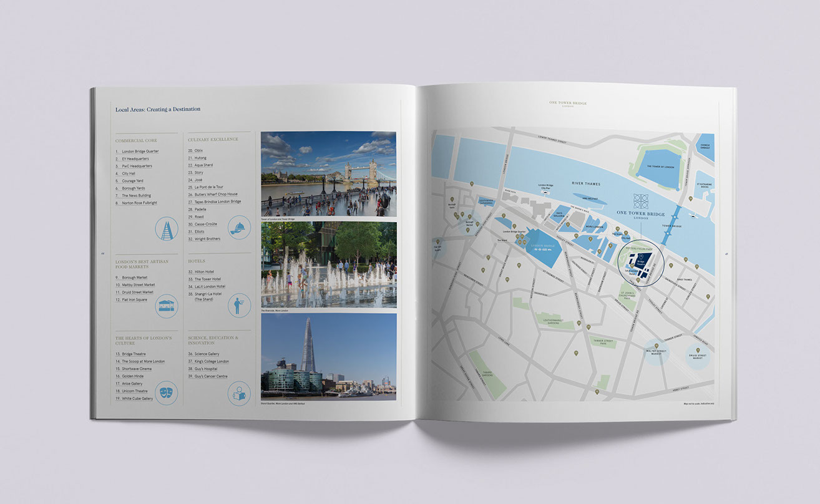This screenshot has height=504, width=820.
Task: Click the hotel waiter icon
Action: pyautogui.click(x=239, y=306)
